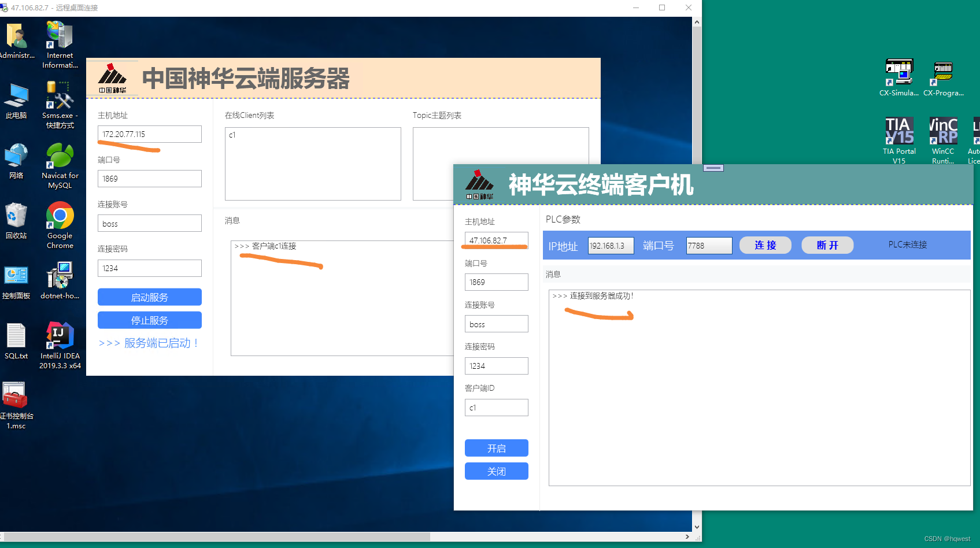Click the connection bar handle above client window

pos(713,168)
